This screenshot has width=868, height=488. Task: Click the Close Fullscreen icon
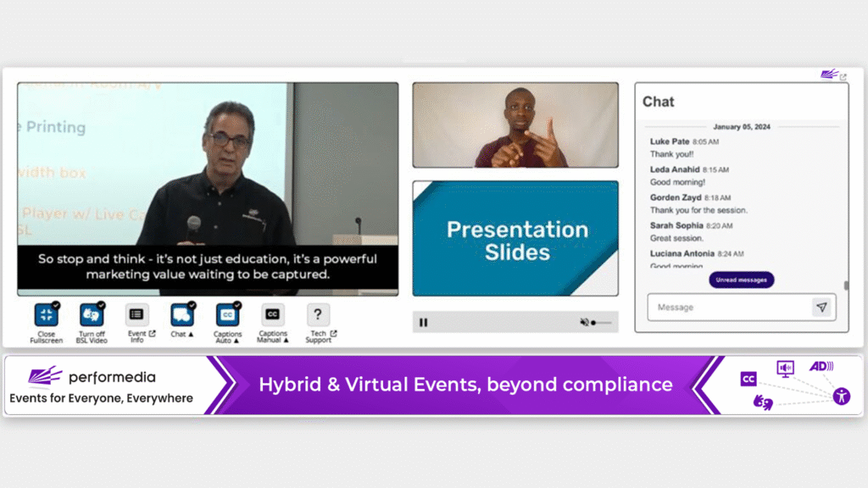(x=46, y=315)
